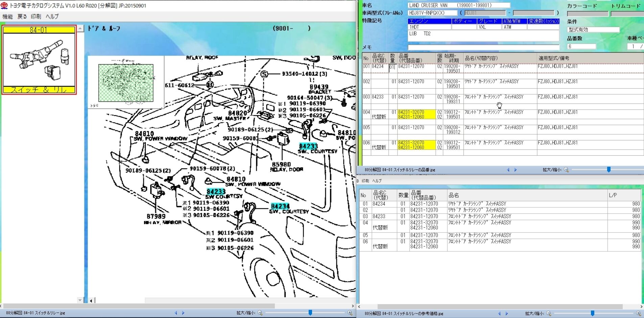Screen dimensions: 644x318
Task: Click the 条件 型式有効 condition field
Action: click(x=593, y=30)
